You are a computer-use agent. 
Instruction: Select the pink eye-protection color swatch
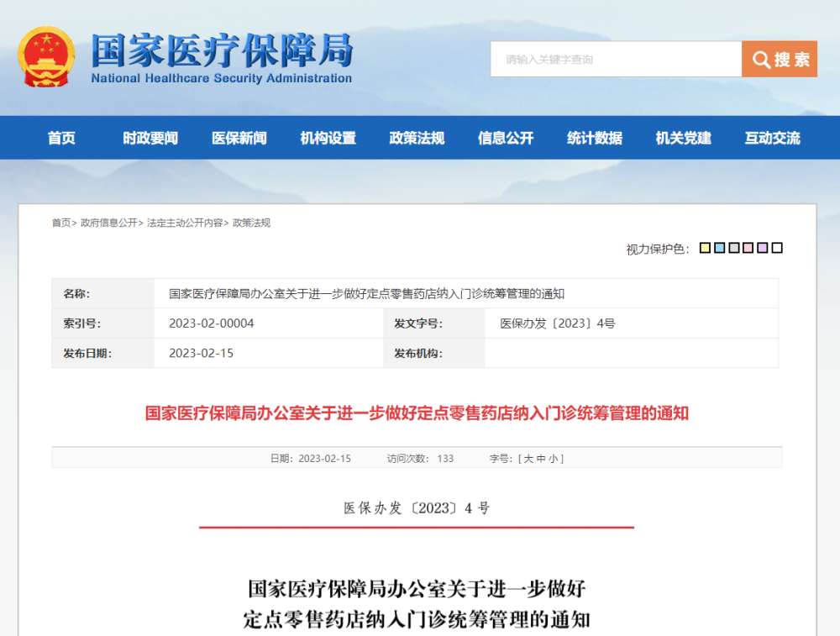(748, 248)
